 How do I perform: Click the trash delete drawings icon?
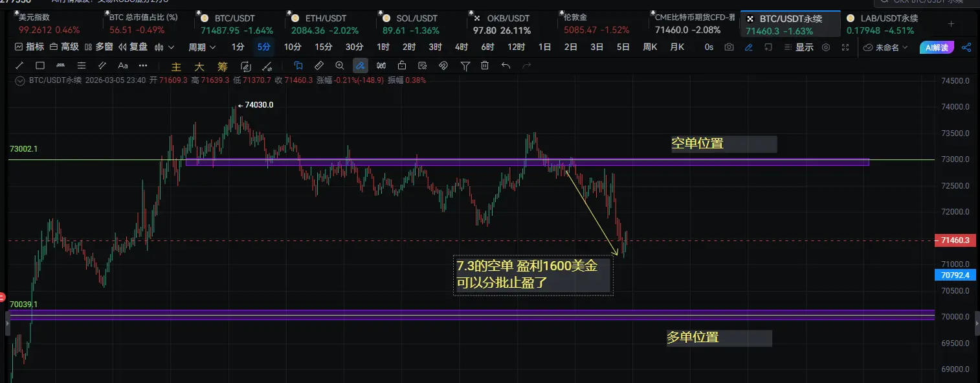tap(485, 65)
